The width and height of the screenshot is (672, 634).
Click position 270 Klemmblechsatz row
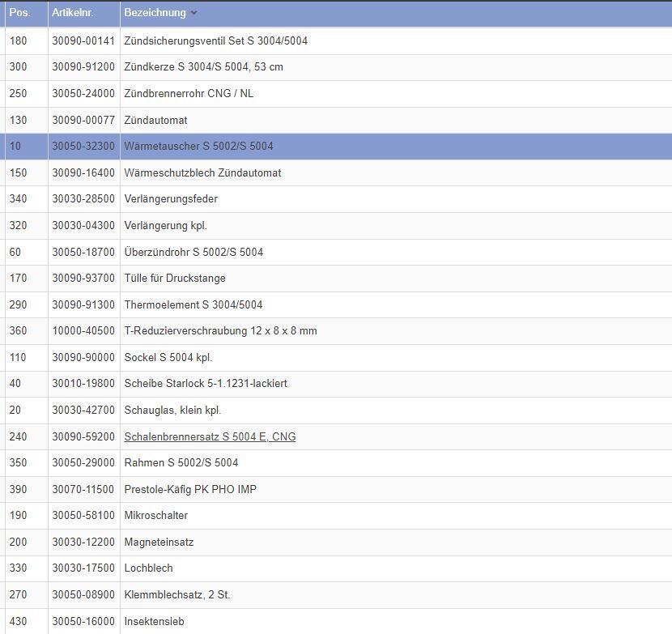[x=18, y=594]
